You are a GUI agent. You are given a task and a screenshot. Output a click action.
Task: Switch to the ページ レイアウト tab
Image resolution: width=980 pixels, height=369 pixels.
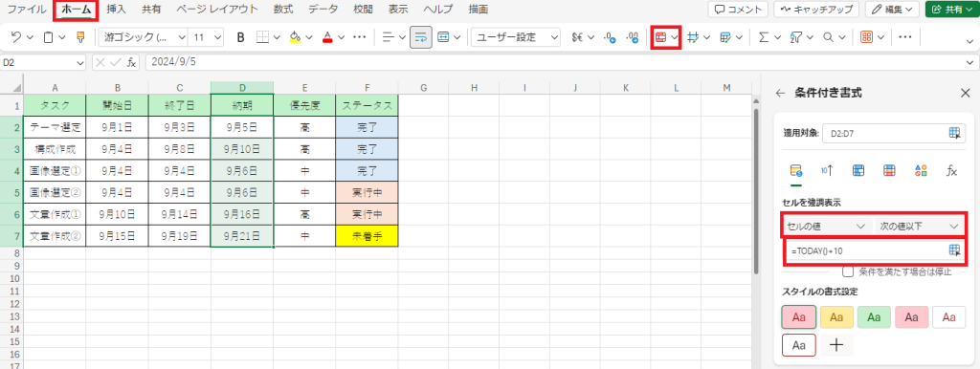pyautogui.click(x=217, y=10)
